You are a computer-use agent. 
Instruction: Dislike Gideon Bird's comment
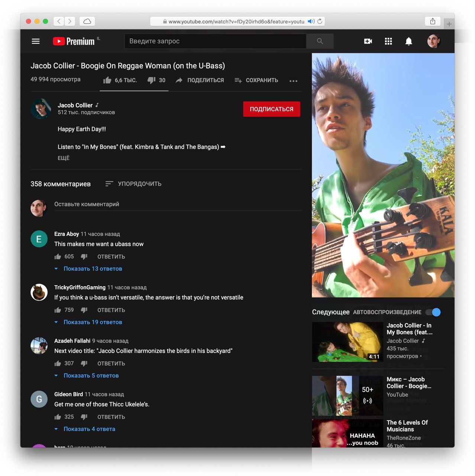(84, 417)
